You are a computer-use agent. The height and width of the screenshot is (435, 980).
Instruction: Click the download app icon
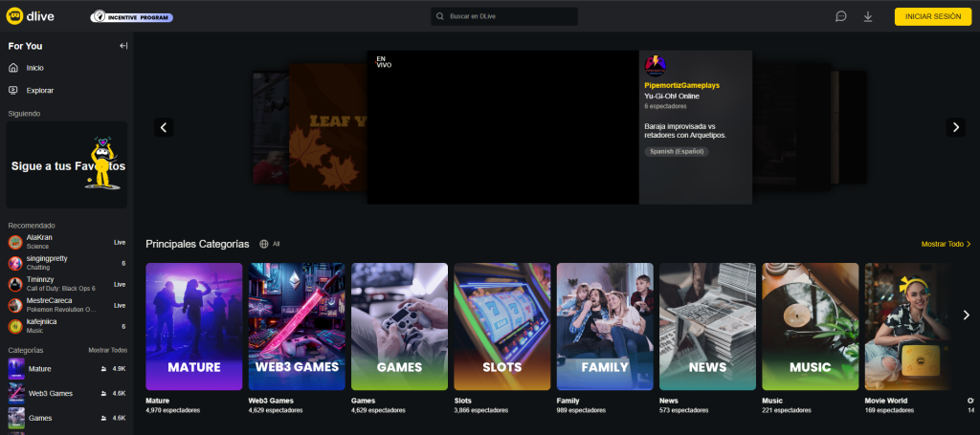pyautogui.click(x=868, y=16)
